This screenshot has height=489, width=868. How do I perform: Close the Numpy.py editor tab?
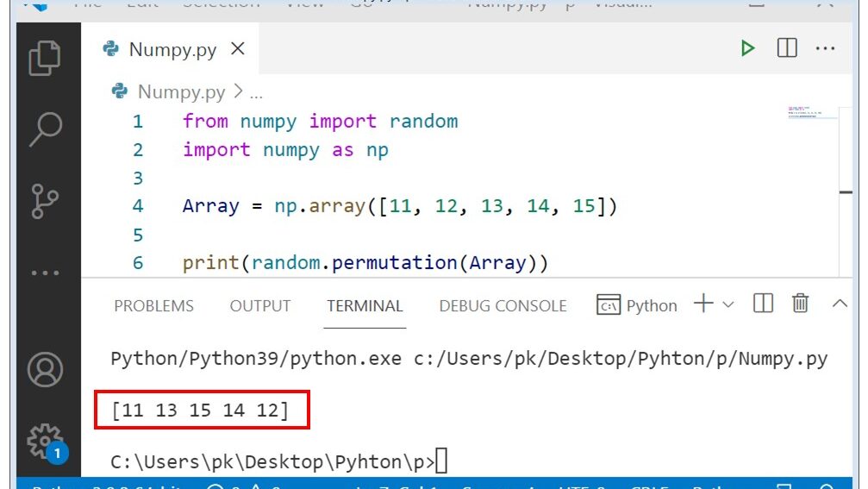tap(237, 49)
